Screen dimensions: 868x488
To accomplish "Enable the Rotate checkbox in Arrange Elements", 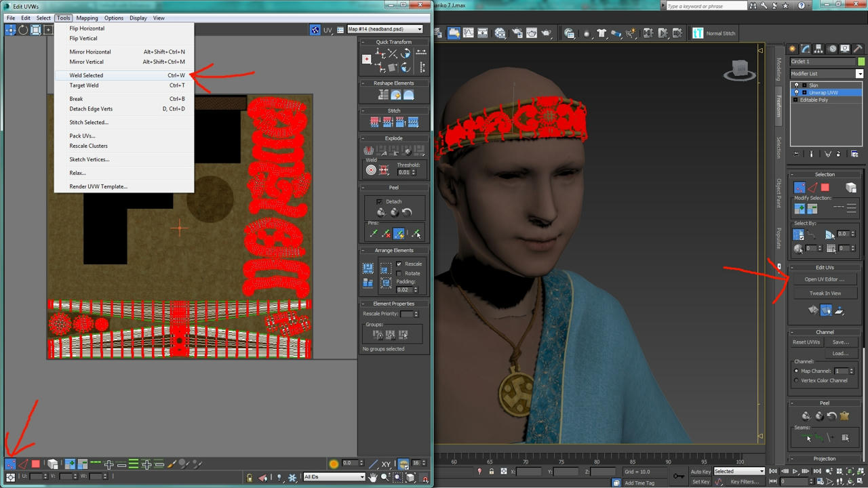I will click(399, 273).
